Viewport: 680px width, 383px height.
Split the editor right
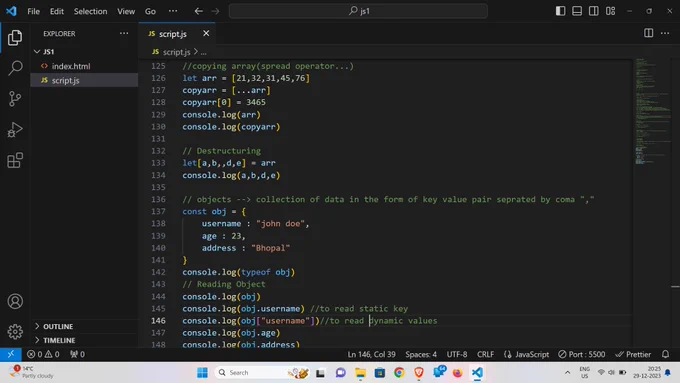pos(648,33)
